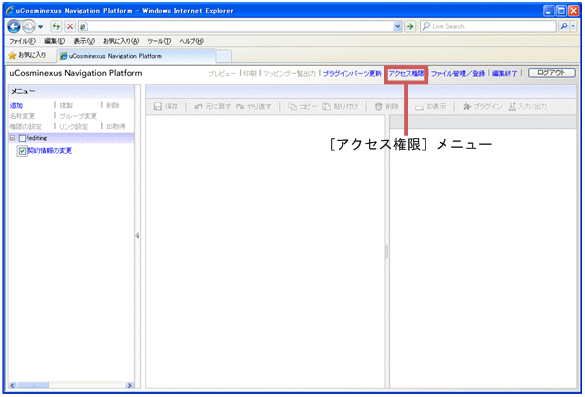585x397 pixels.
Task: Click ID取得 in the menu panel
Action: (x=116, y=127)
